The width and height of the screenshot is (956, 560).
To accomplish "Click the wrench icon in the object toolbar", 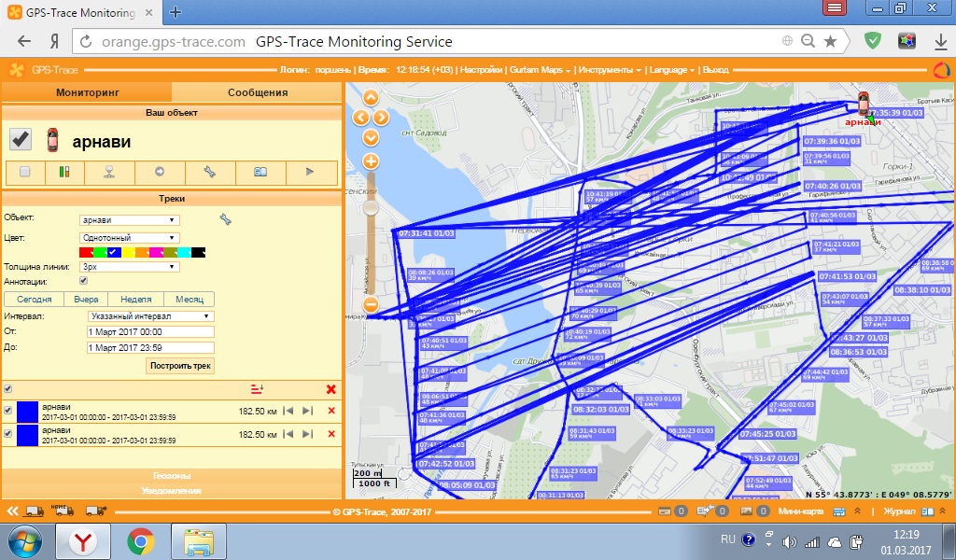I will point(208,172).
